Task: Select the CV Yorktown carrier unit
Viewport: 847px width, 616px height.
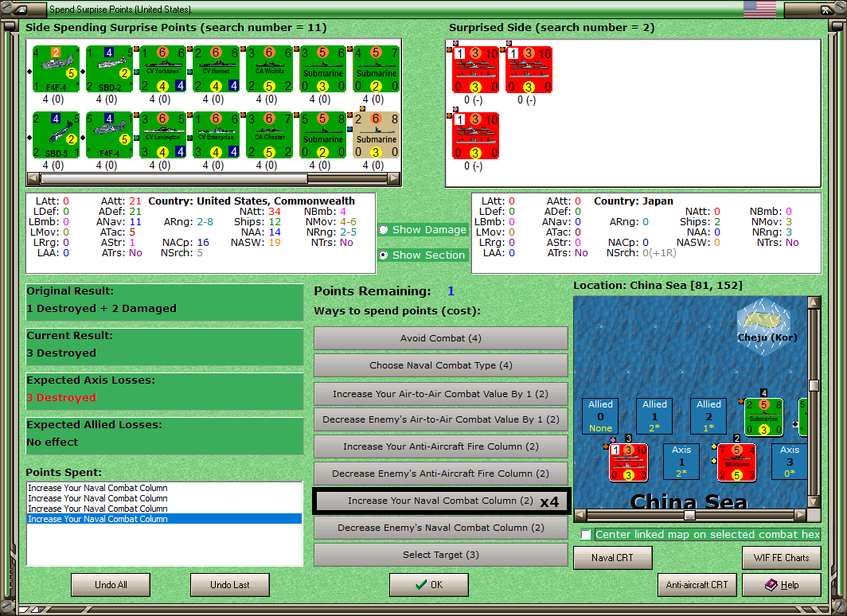Action: point(163,69)
